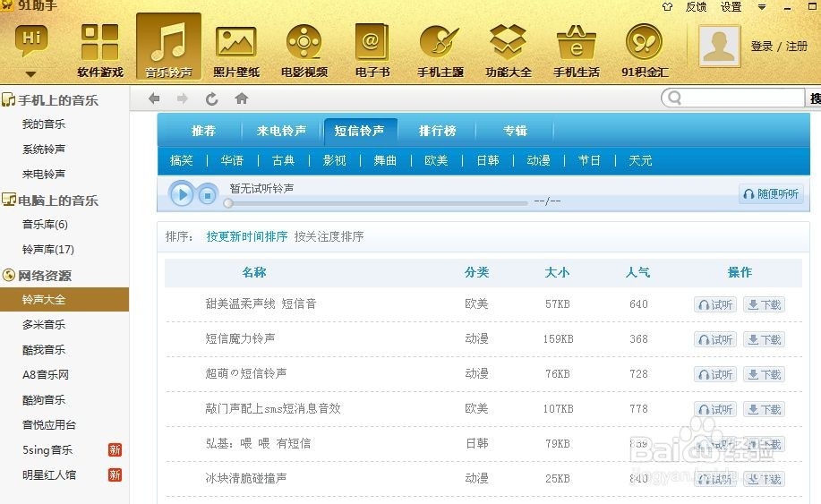
Task: Select the 短信铃声 tab
Action: point(360,131)
